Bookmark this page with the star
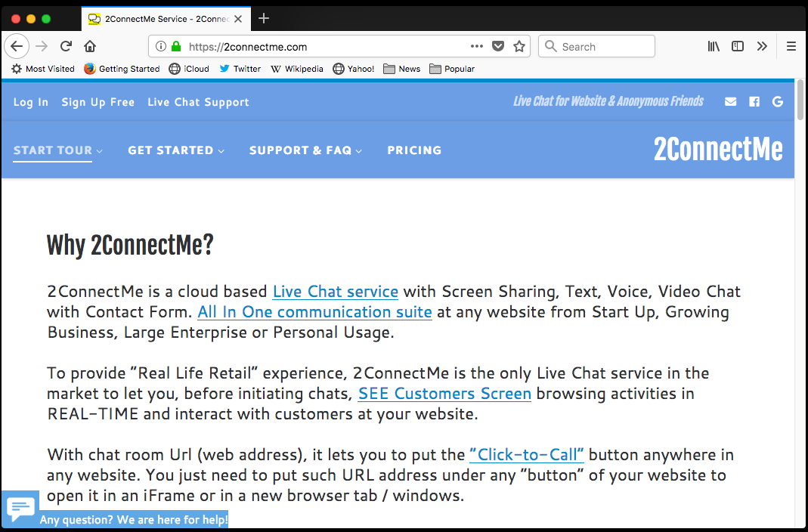Screen dimensions: 808x532 (519, 46)
